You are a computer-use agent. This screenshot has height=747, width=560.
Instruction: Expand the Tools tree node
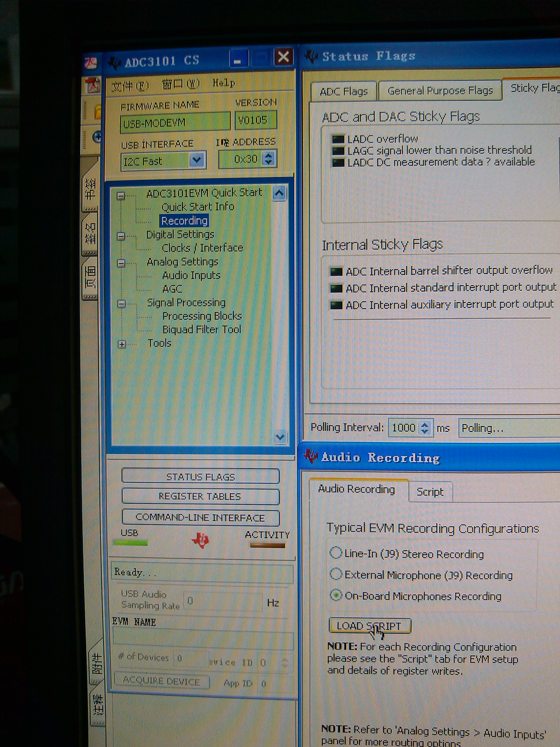click(x=122, y=344)
